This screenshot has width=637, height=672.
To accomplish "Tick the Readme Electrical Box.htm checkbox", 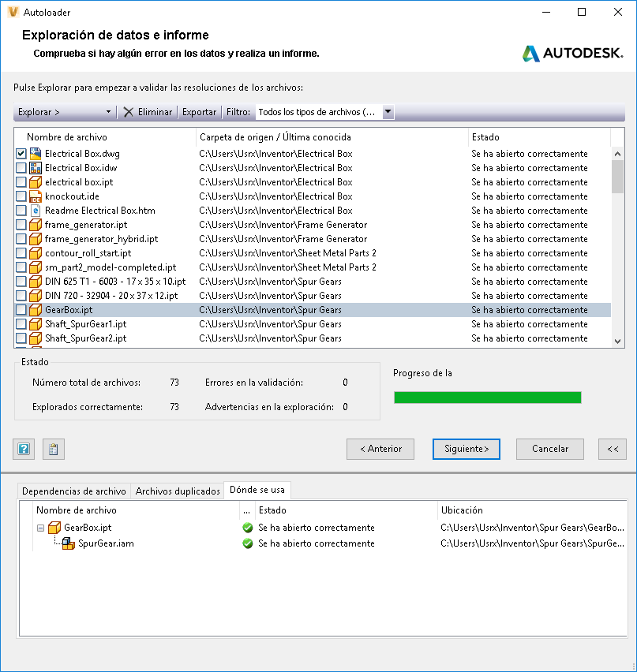I will point(21,210).
